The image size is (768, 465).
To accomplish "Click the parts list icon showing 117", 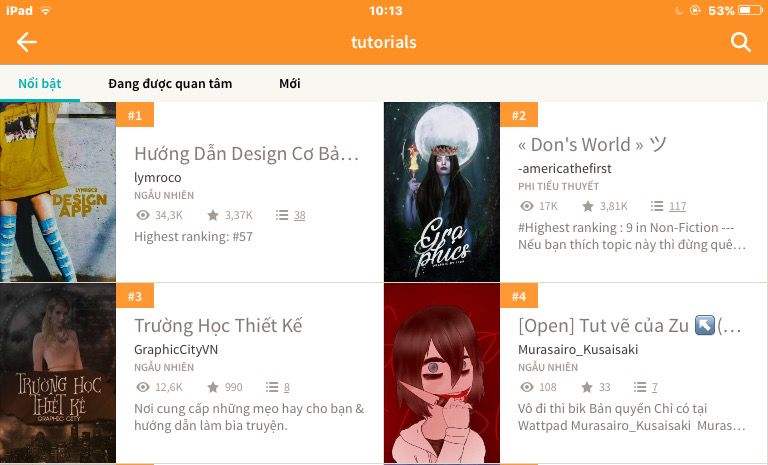I will click(657, 206).
